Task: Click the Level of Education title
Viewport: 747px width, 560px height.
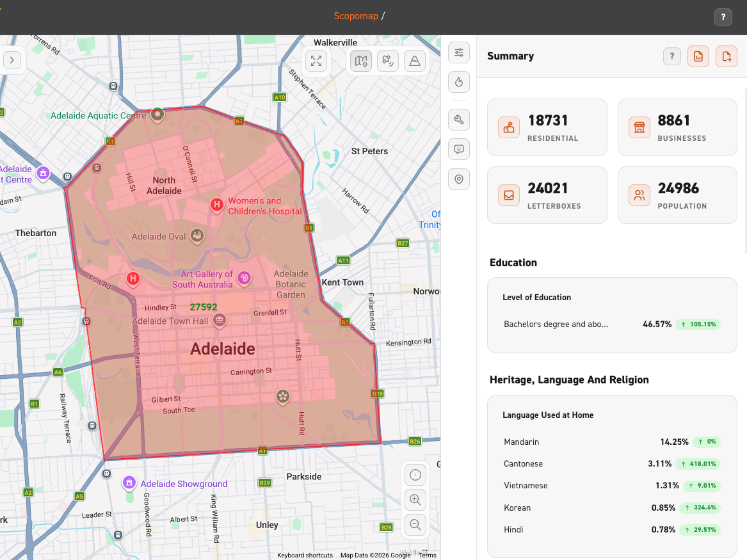Action: pos(536,297)
